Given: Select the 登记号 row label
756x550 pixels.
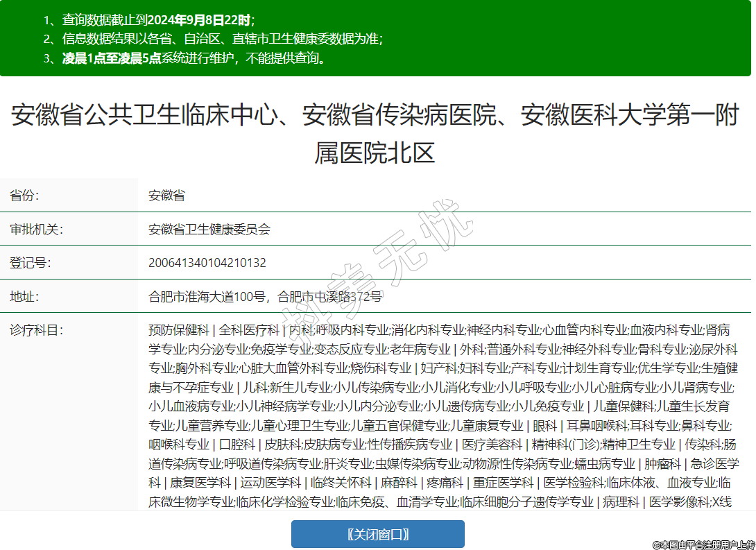Looking at the screenshot, I should tap(31, 263).
